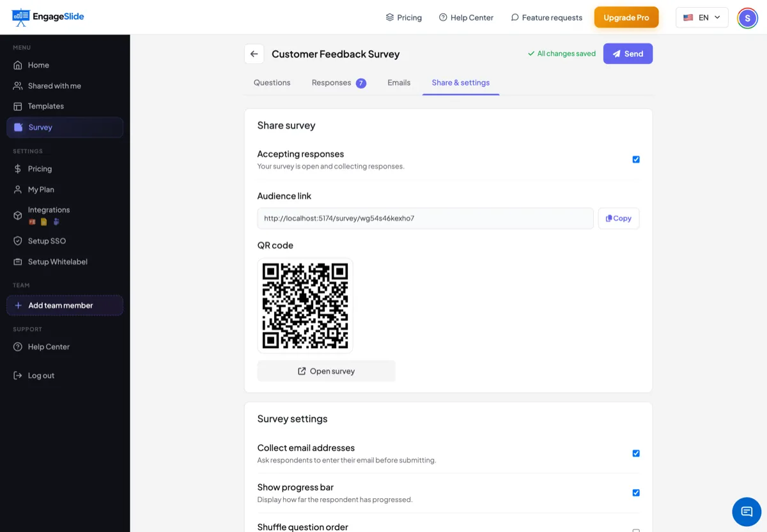The height and width of the screenshot is (532, 767).
Task: Disable the Show progress bar checkbox
Action: (x=636, y=493)
